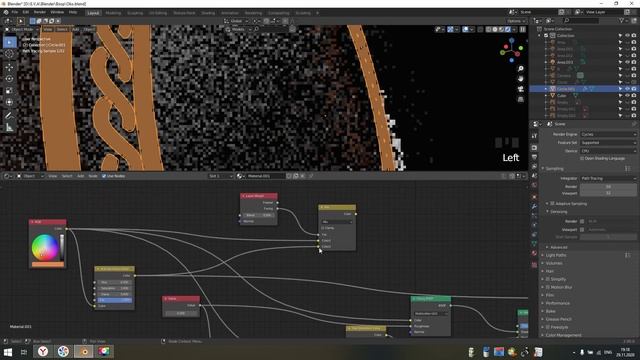This screenshot has height=360, width=640.
Task: Collapse the Sampling panel
Action: tap(555, 169)
